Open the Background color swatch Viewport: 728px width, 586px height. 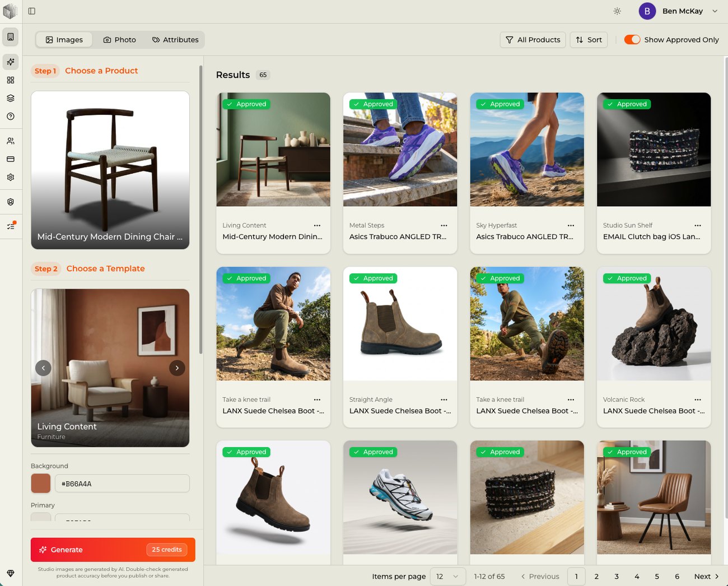coord(41,483)
